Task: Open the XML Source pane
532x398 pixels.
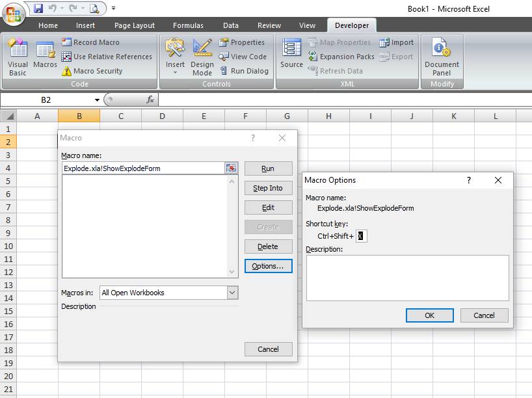Action: coord(291,53)
